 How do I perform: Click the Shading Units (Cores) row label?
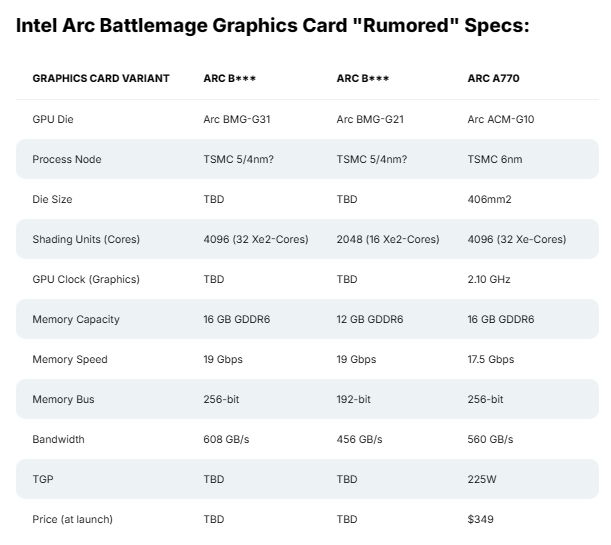click(86, 240)
